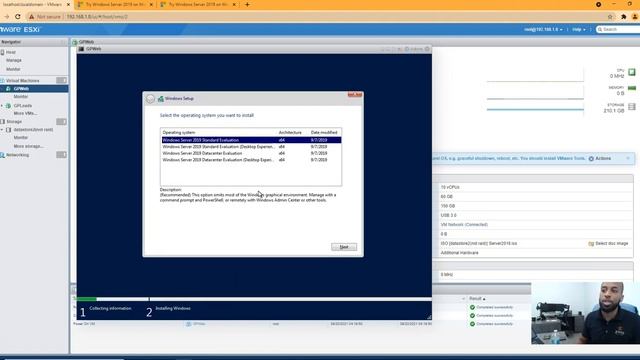Open the Help dropdown menu
Viewport: 640px width, 360px height.
(x=579, y=29)
